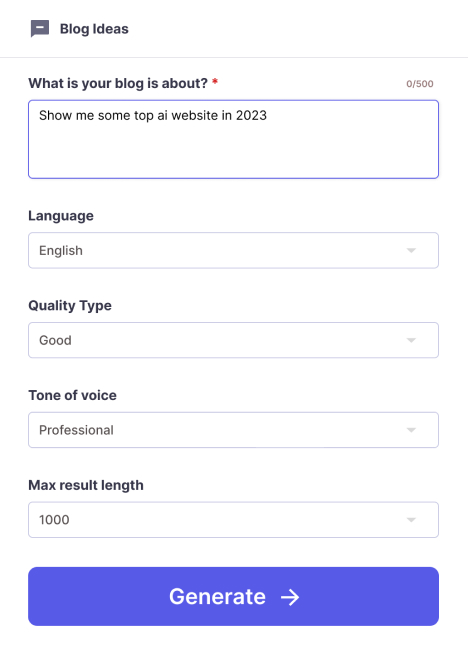Click the caret arrow beside Professional
Viewport: 469px width, 655px height.
tap(411, 430)
